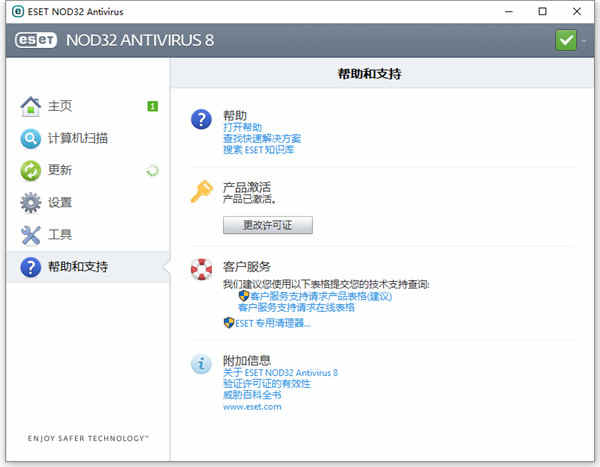Click the 产品已激活 status text

(249, 199)
